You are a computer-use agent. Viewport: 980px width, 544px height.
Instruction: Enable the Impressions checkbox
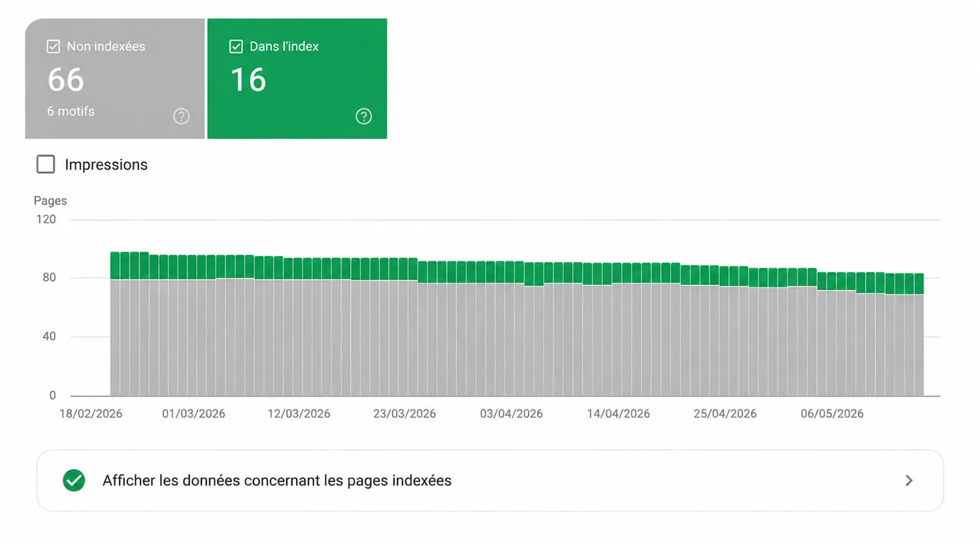pos(46,164)
